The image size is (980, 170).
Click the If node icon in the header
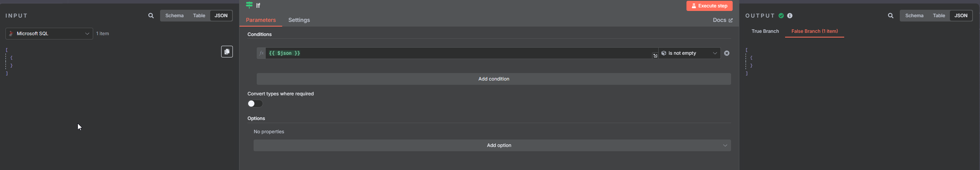[x=249, y=5]
